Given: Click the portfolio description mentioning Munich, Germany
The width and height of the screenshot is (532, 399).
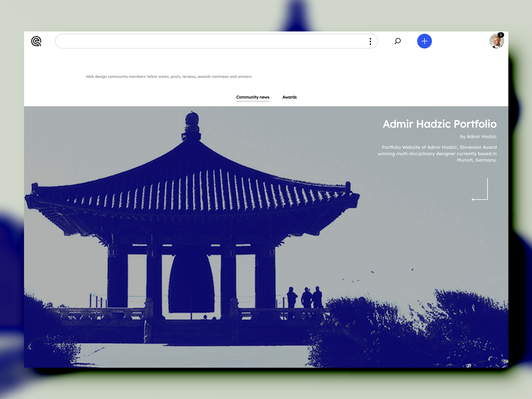Looking at the screenshot, I should (437, 154).
